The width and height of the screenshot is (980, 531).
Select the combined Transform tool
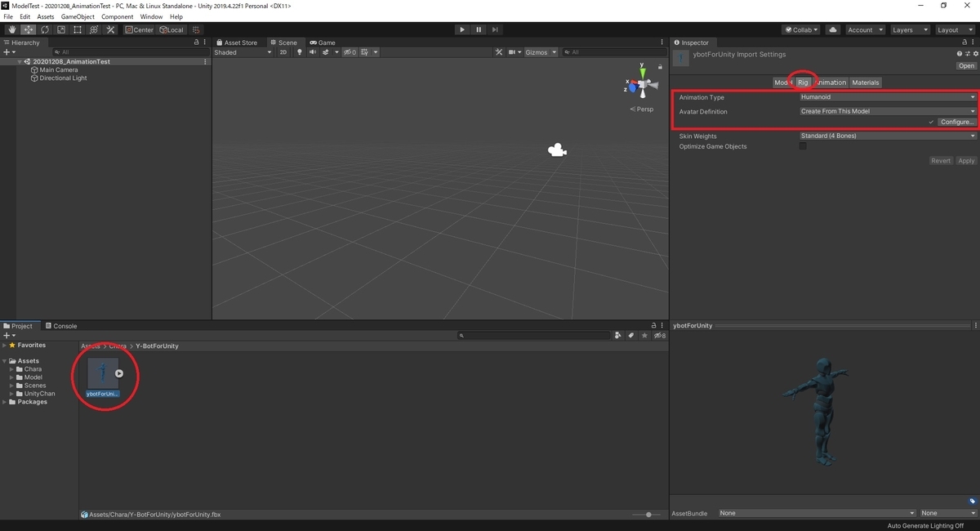(x=93, y=29)
